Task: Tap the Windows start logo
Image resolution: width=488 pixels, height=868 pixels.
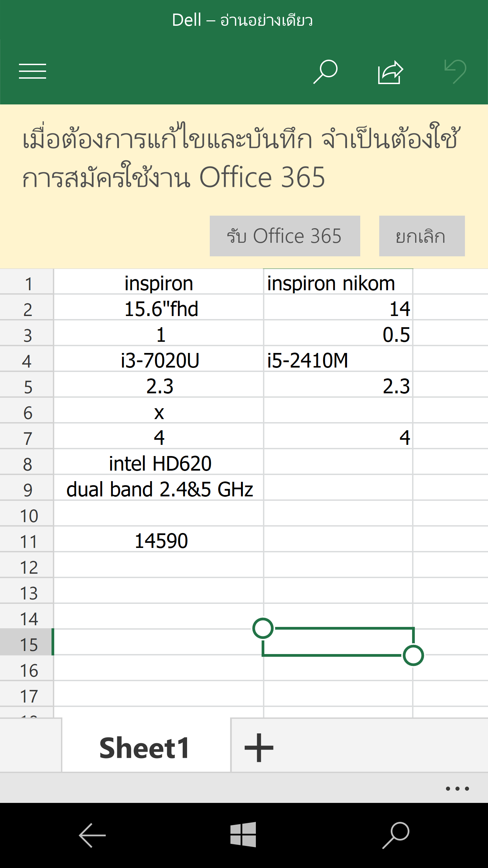Action: (x=243, y=834)
